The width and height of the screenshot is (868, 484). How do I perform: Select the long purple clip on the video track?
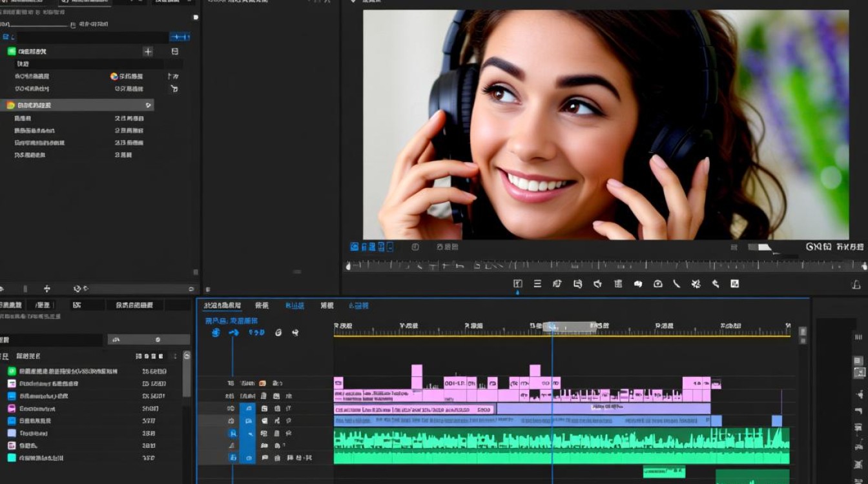[603, 408]
